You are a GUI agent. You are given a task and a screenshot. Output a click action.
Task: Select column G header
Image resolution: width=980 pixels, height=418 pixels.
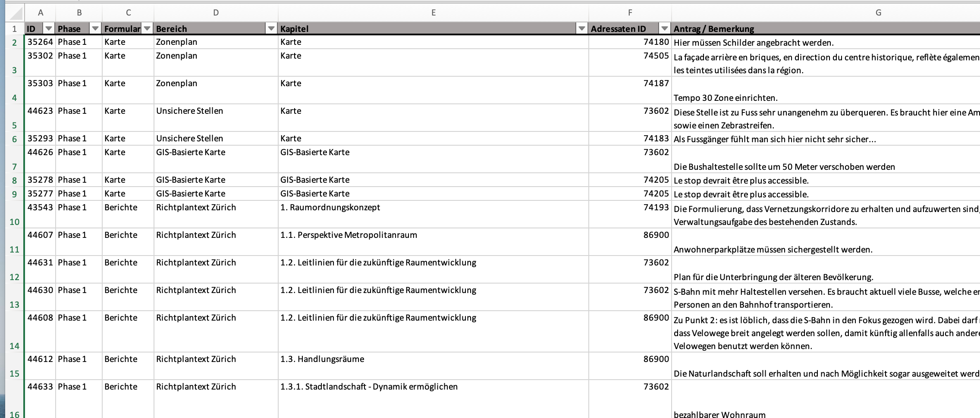coord(826,13)
